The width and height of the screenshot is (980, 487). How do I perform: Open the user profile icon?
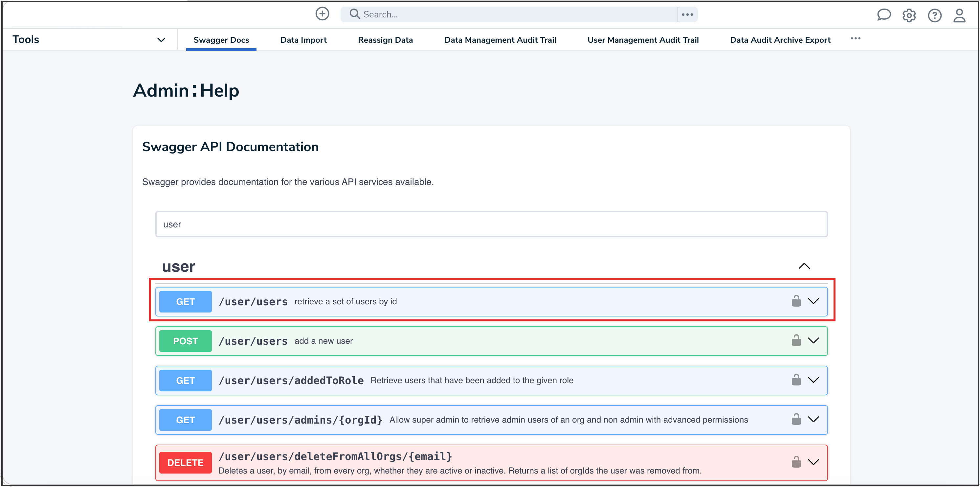[959, 15]
